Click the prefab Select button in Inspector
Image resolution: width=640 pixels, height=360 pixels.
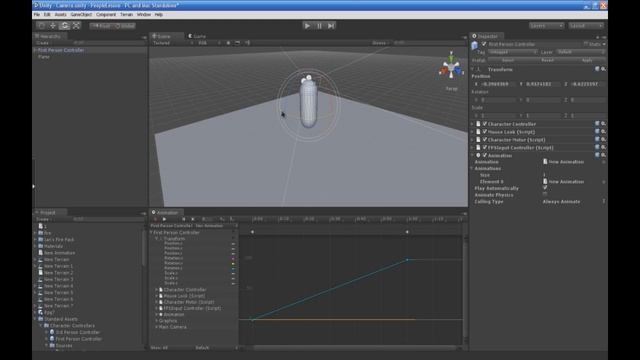(508, 60)
